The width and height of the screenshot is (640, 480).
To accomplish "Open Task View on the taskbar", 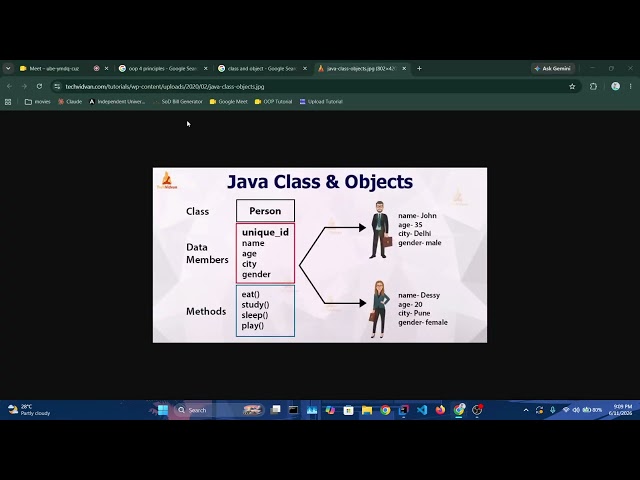I will pos(276,410).
